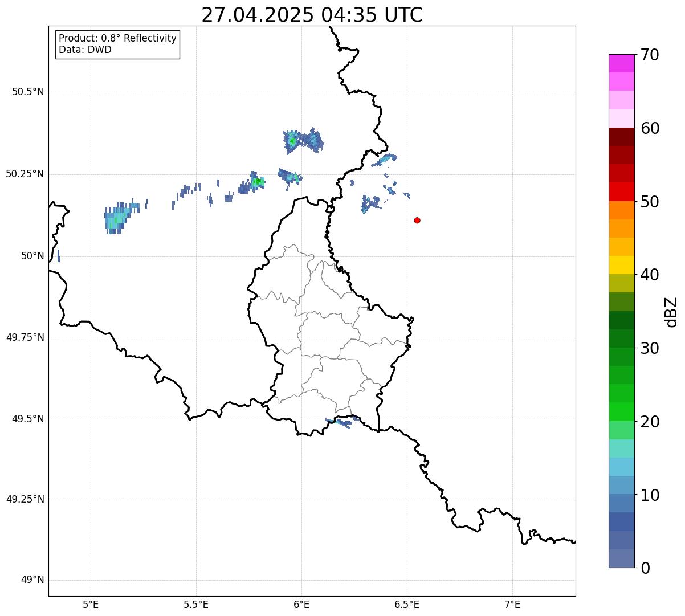Click the "Product: 0.8° Reflectivity" legend line
This screenshot has height=616, width=685.
click(118, 38)
